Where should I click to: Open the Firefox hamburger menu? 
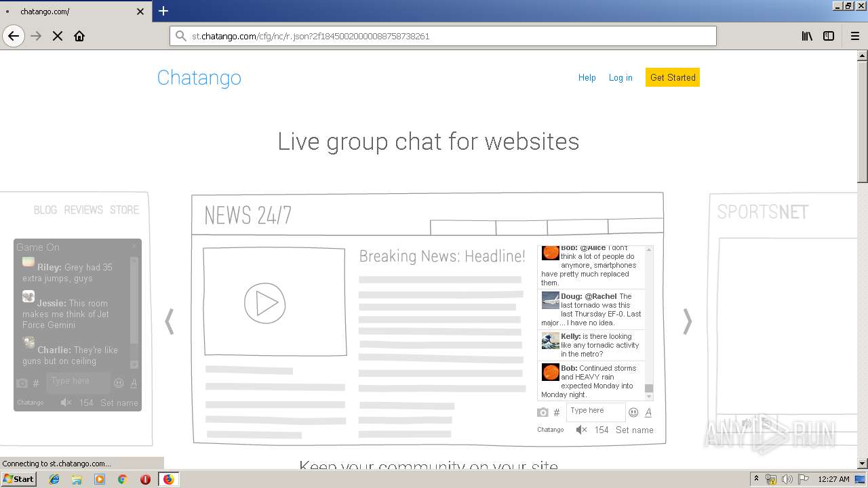(855, 36)
